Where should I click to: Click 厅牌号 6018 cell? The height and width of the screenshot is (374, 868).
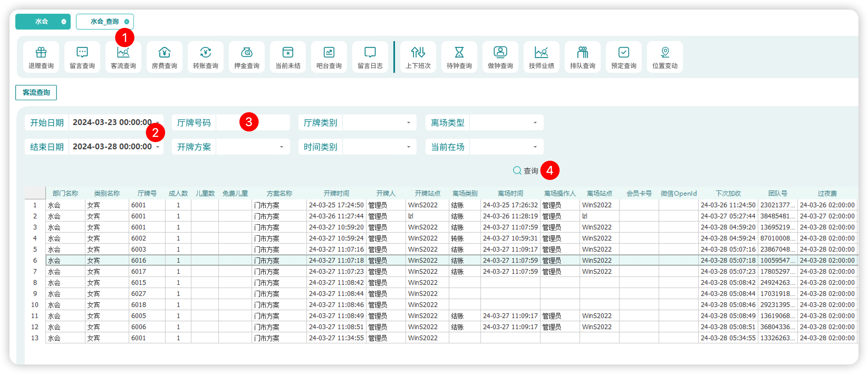click(147, 305)
